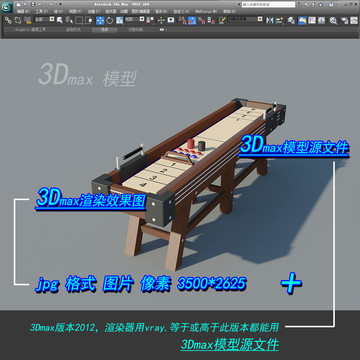Open the 组(G) menu
Screen dimensions: 360x360
click(58, 11)
